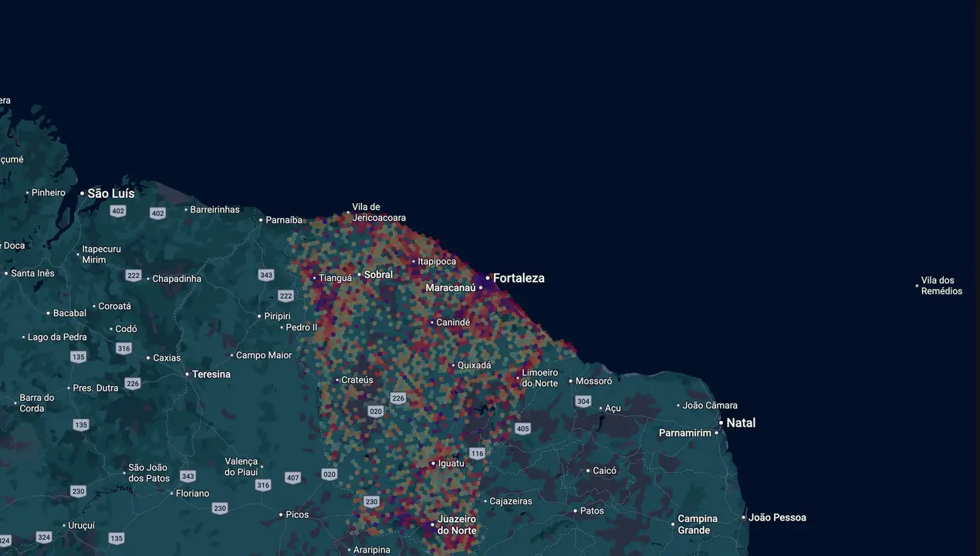Screen dimensions: 980x556
Task: Click the 324 highway shield marker
Action: pos(44,537)
